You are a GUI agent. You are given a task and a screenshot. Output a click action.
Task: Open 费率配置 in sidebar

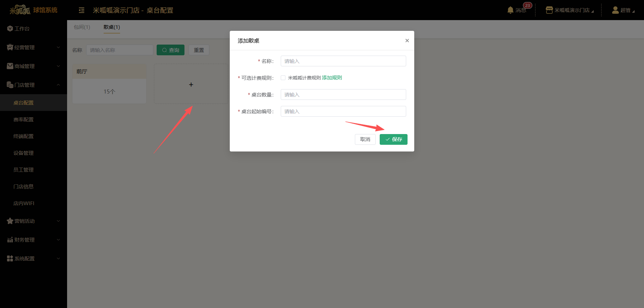click(x=23, y=120)
